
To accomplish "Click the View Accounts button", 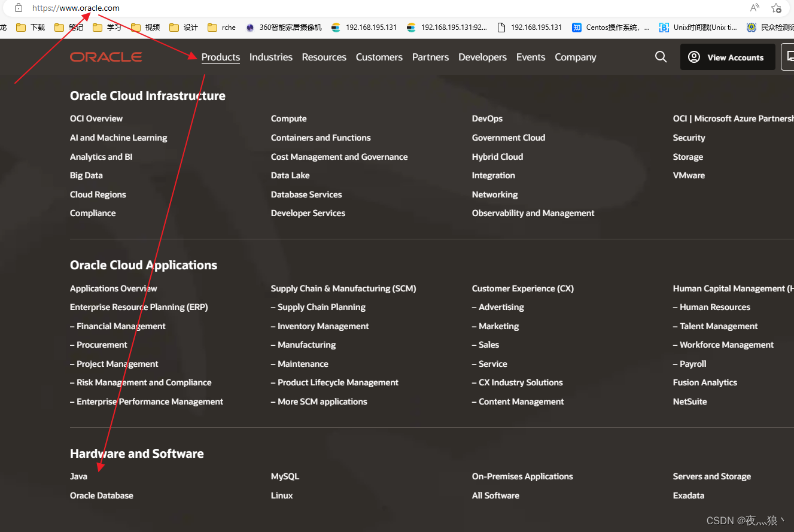I will pos(728,57).
